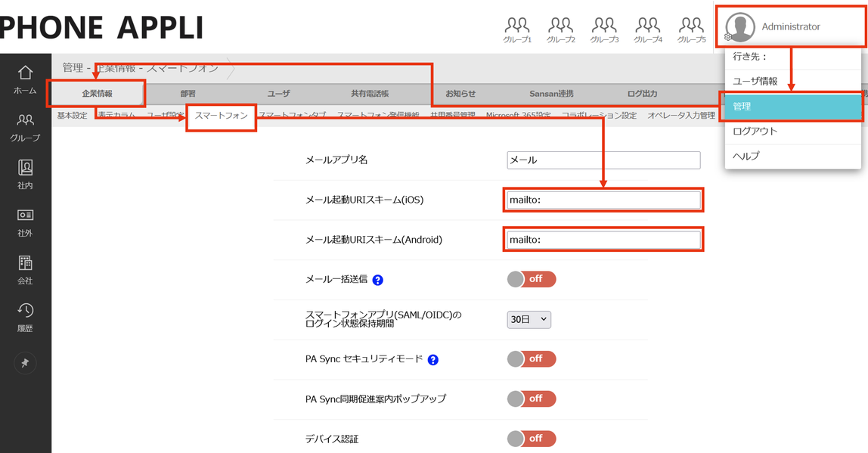Toggle PA Sync同期促進案内ポップアップ switch

[532, 399]
